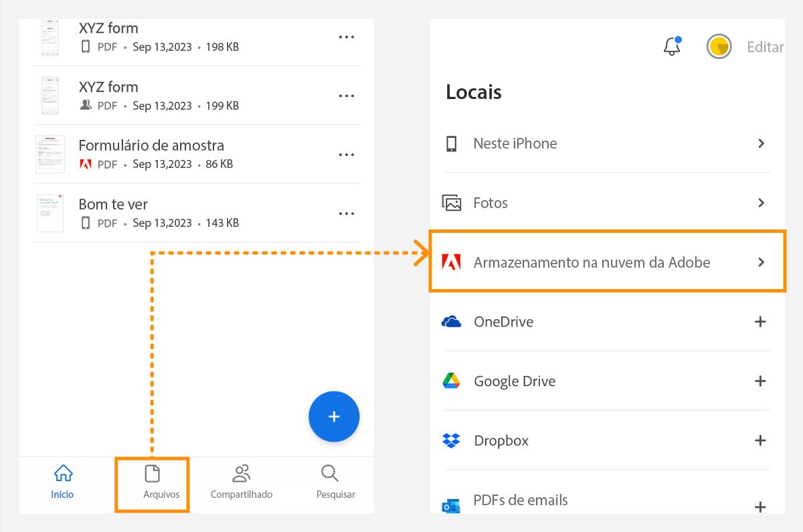Add OneDrive with the plus control
803x532 pixels.
click(760, 321)
